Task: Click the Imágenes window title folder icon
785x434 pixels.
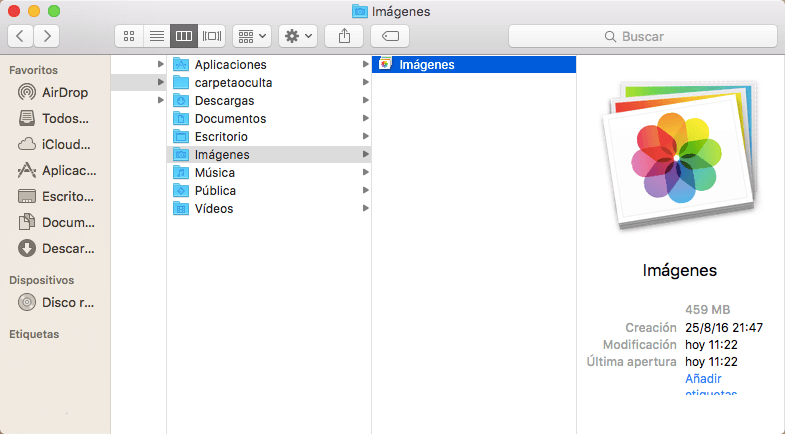Action: coord(359,11)
